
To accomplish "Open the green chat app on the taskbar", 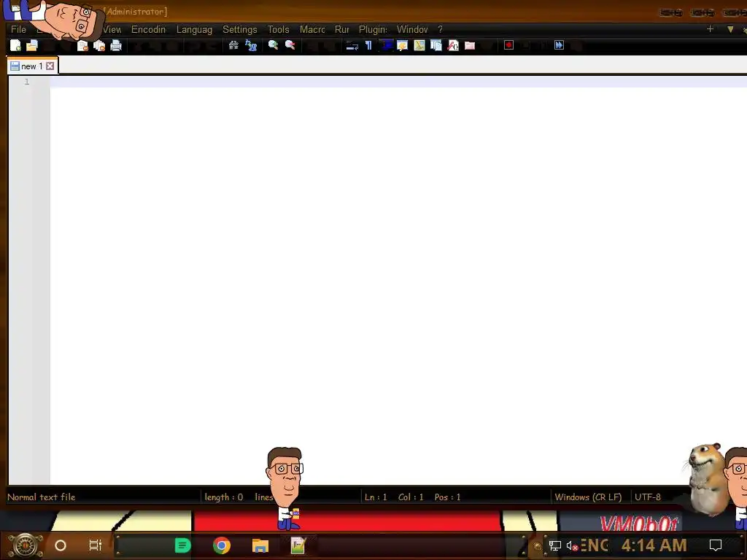I will coord(182,545).
